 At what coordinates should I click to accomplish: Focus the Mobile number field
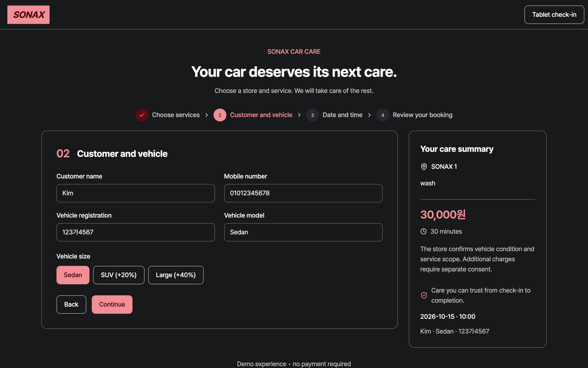click(x=303, y=193)
